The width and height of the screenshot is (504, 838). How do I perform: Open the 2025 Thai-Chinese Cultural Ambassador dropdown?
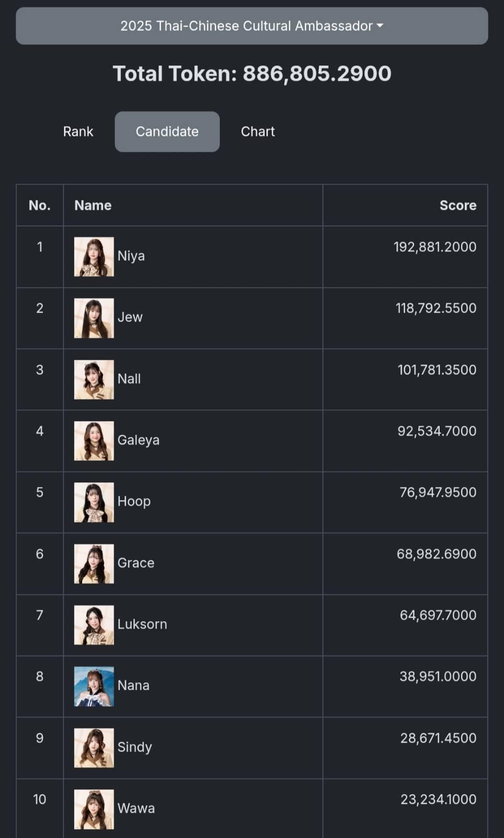[252, 26]
